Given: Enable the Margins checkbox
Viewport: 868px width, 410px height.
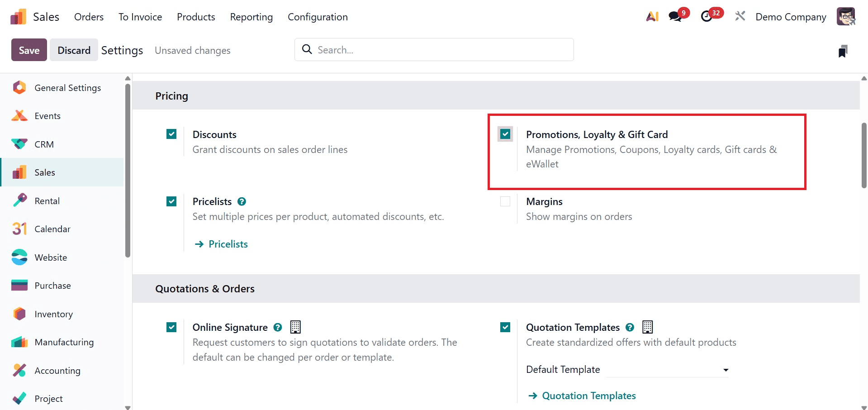Looking at the screenshot, I should pyautogui.click(x=505, y=201).
